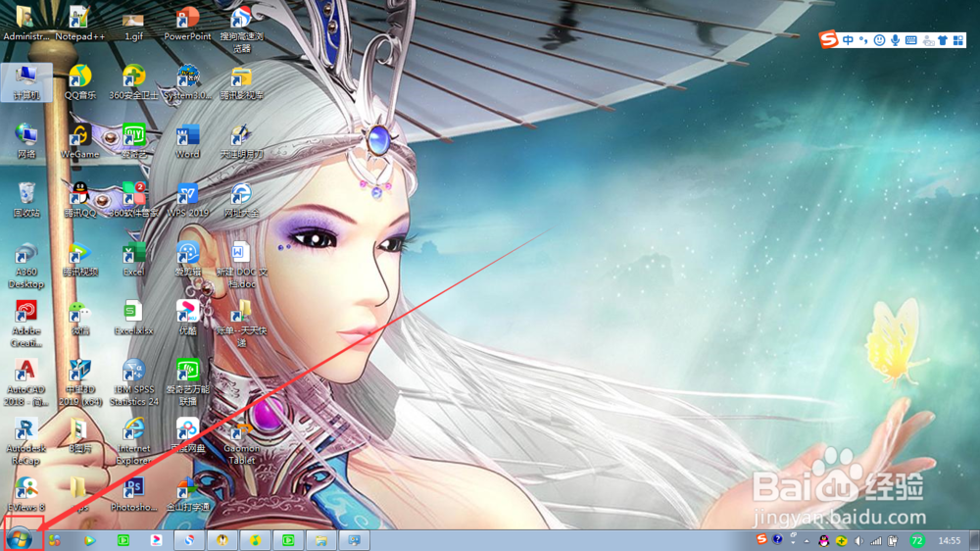Launch Tencent Video pinned taskbar icon

click(x=90, y=540)
